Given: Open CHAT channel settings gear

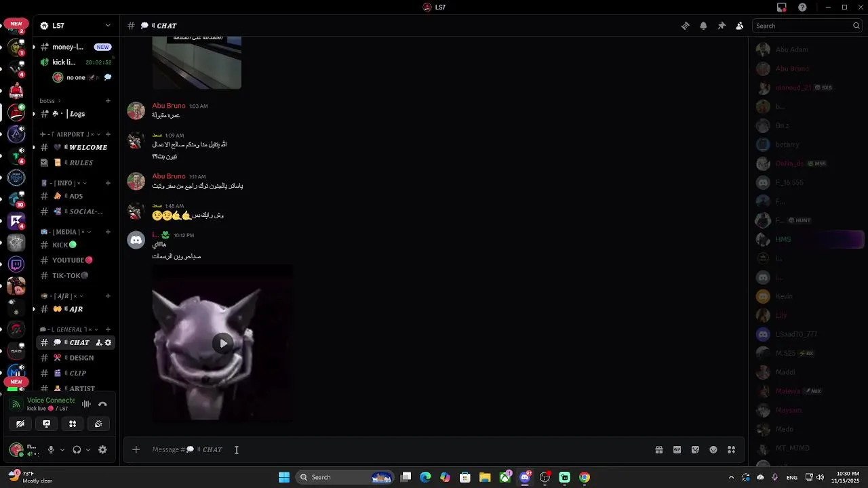Looking at the screenshot, I should 108,342.
